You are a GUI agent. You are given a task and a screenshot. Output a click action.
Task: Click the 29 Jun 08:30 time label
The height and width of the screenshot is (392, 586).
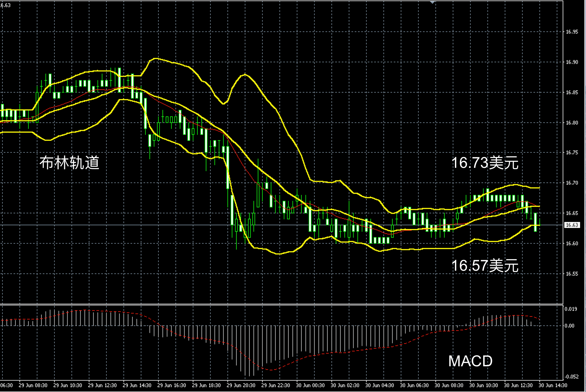(x=33, y=385)
